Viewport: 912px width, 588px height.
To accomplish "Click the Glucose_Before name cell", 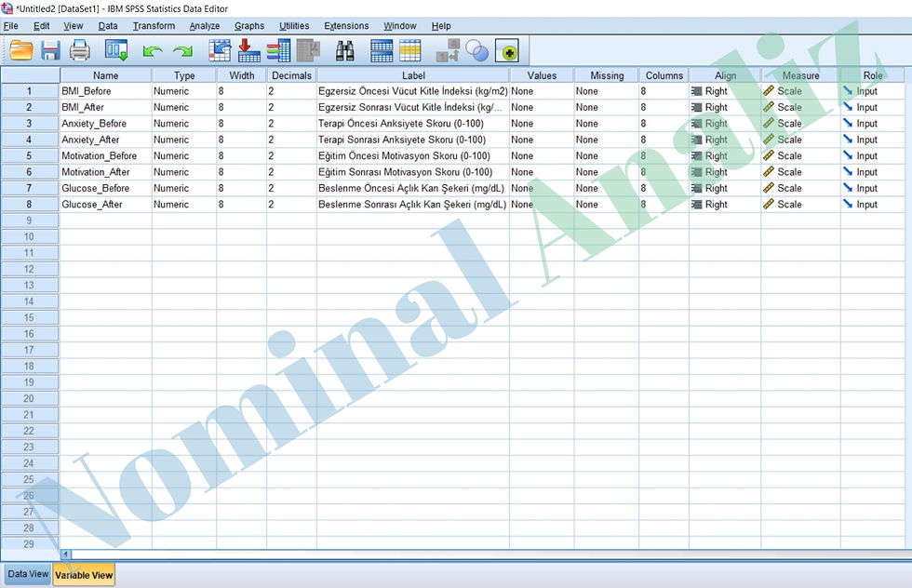I will [x=105, y=189].
